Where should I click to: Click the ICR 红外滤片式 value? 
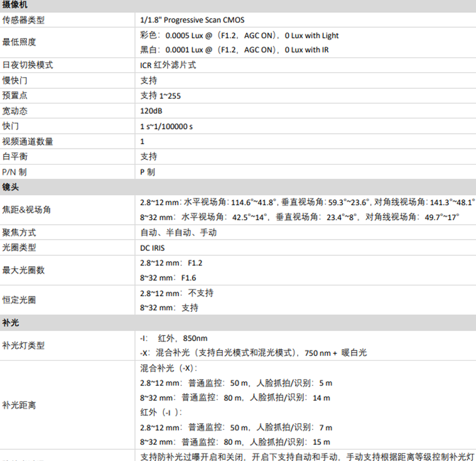168,65
